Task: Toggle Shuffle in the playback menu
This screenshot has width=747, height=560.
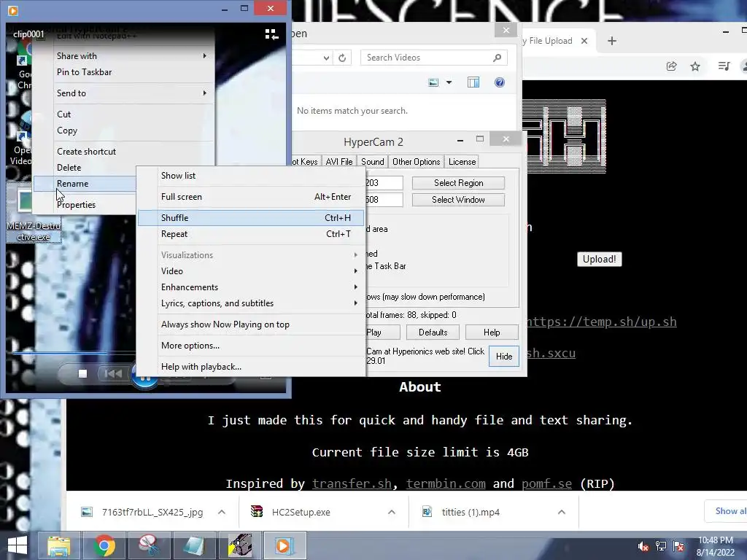Action: pos(251,217)
